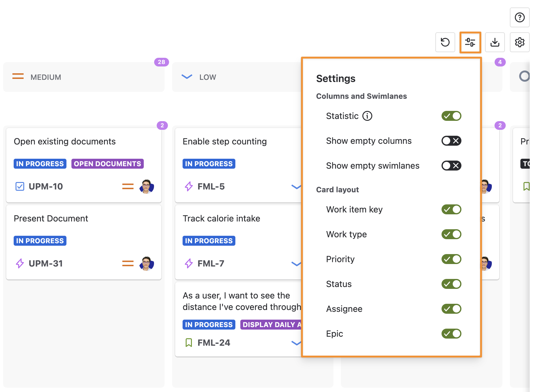Collapse the LOW priority column chevron

click(187, 77)
